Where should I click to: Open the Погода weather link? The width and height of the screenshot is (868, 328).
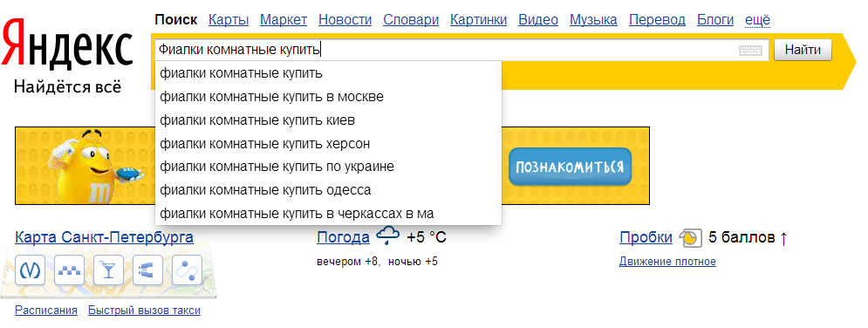pyautogui.click(x=343, y=238)
